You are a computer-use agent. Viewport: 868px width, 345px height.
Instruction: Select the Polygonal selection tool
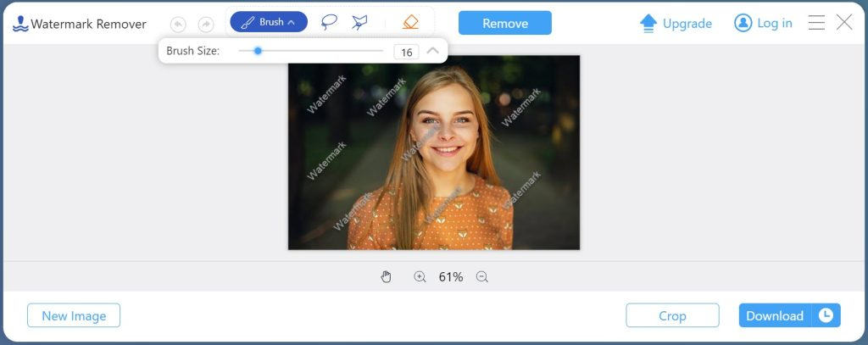tap(359, 23)
